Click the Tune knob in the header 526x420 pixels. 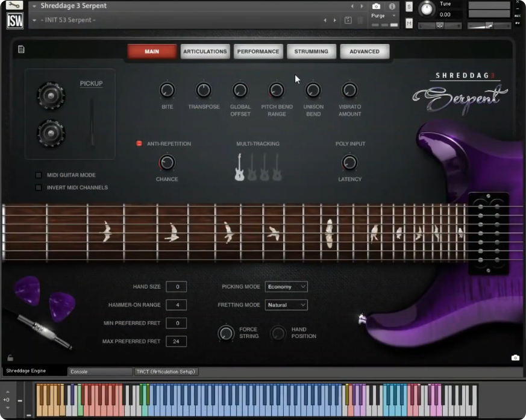(427, 8)
